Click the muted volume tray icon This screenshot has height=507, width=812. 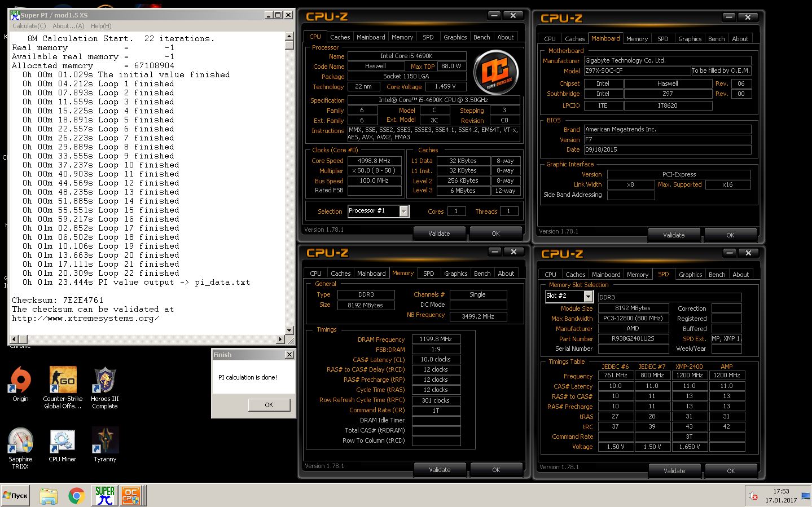pyautogui.click(x=753, y=496)
